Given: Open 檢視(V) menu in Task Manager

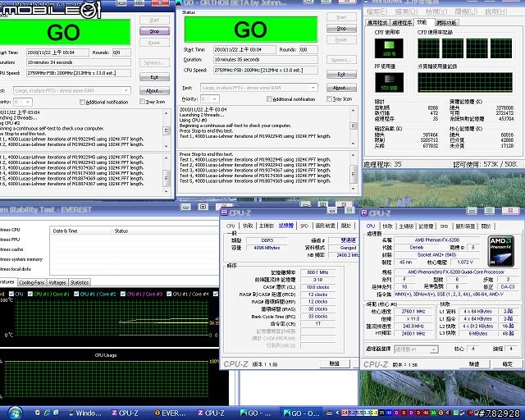Looking at the screenshot, I should [x=436, y=11].
